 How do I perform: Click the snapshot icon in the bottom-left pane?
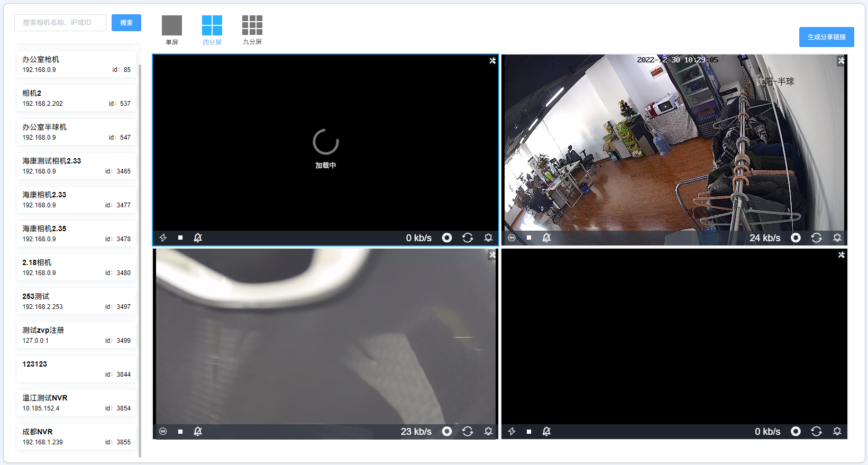(447, 432)
